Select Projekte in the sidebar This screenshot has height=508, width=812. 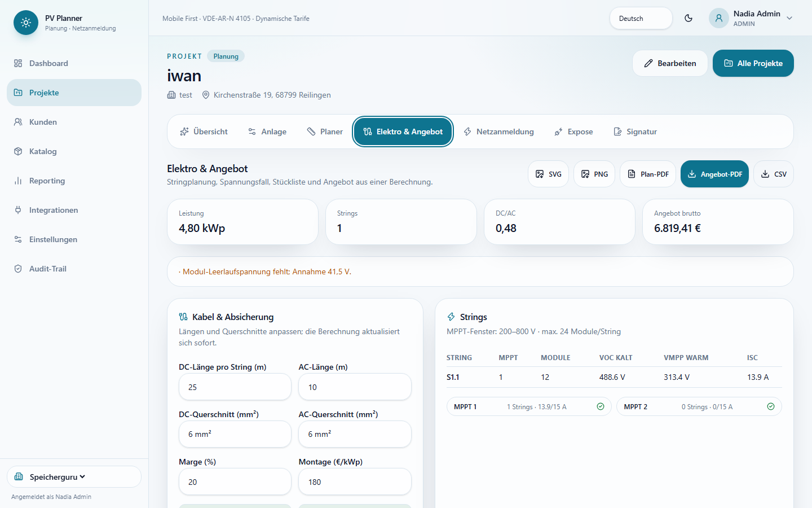click(74, 93)
